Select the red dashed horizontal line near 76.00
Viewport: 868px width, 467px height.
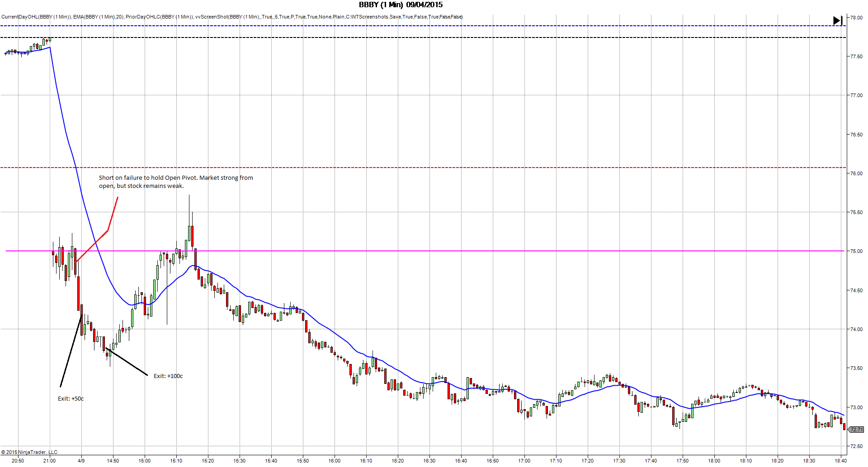[423, 168]
